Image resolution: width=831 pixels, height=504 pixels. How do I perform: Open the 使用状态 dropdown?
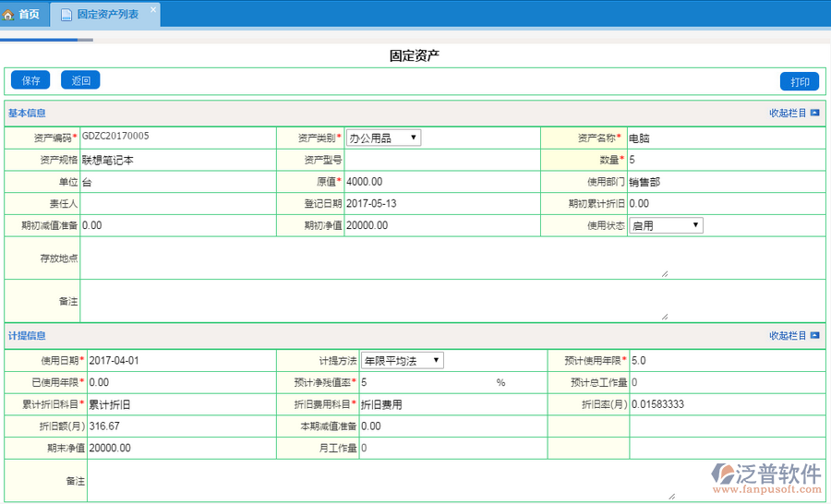[x=666, y=225]
